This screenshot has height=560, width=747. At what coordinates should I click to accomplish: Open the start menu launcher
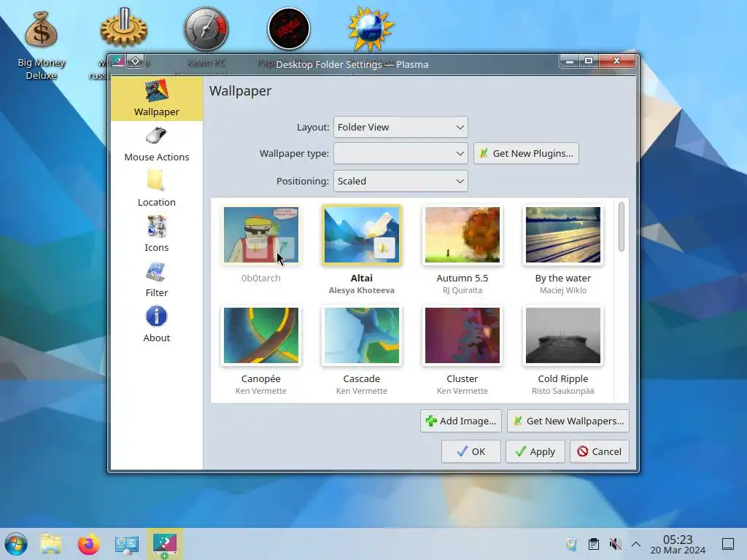[x=16, y=544]
